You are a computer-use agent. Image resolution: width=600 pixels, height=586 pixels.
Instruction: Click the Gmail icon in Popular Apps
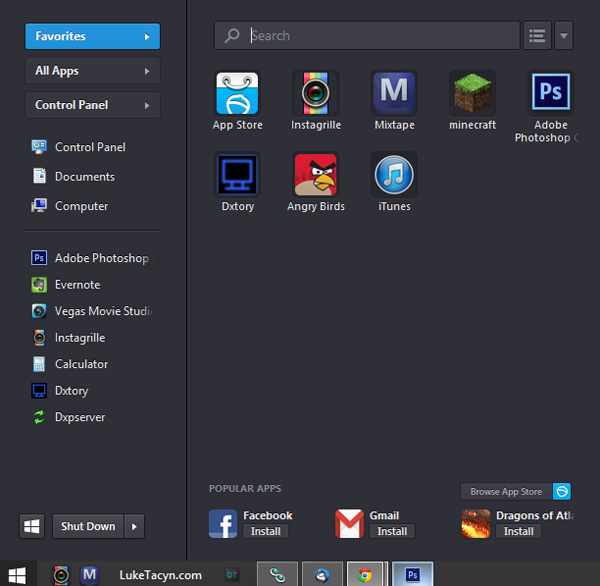pos(349,524)
